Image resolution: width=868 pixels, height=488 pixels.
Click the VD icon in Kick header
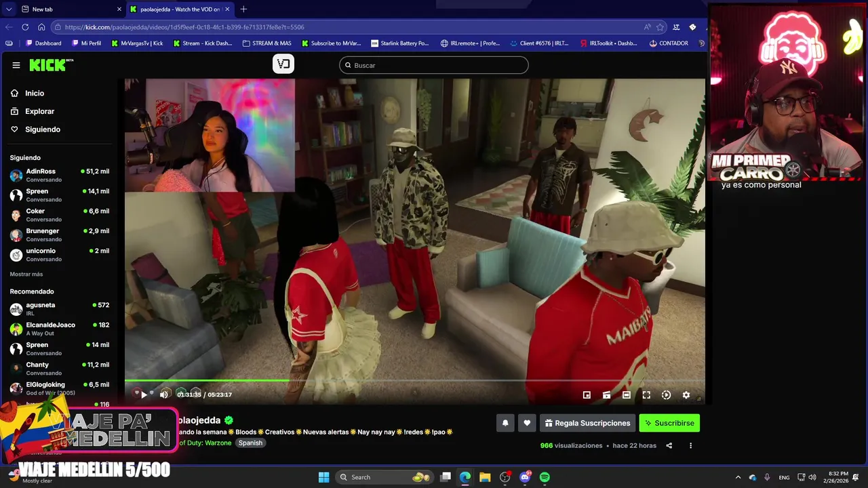pos(283,64)
